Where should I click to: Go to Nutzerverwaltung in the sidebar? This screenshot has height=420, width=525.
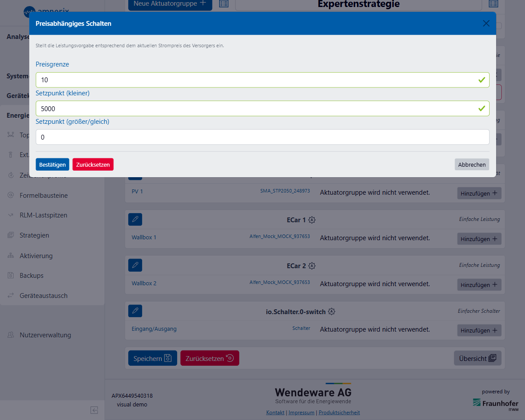[45, 335]
